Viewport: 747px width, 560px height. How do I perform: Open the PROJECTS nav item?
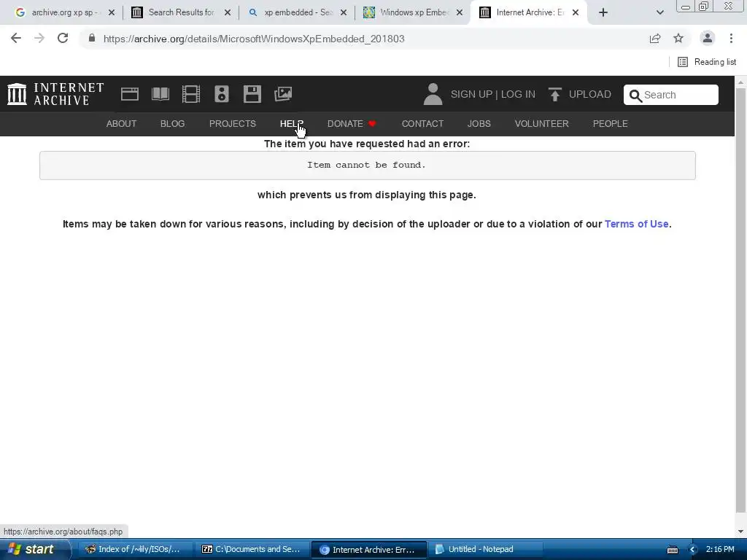(233, 124)
